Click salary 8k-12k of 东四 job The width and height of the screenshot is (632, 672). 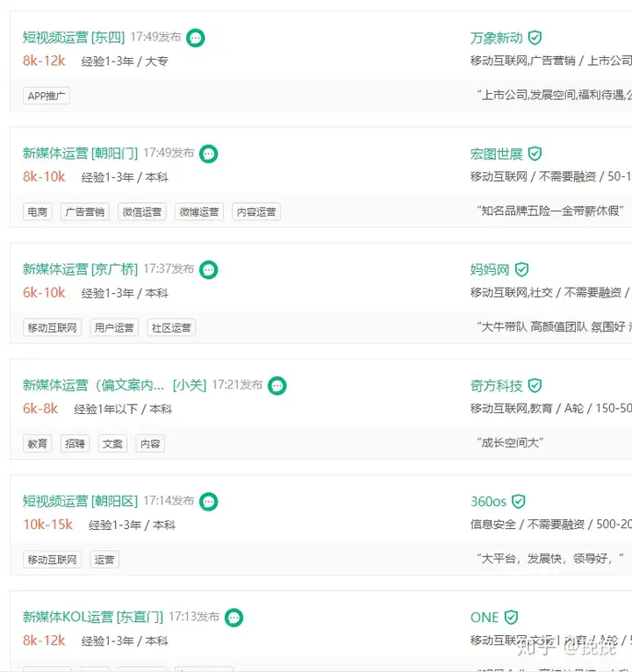point(44,61)
